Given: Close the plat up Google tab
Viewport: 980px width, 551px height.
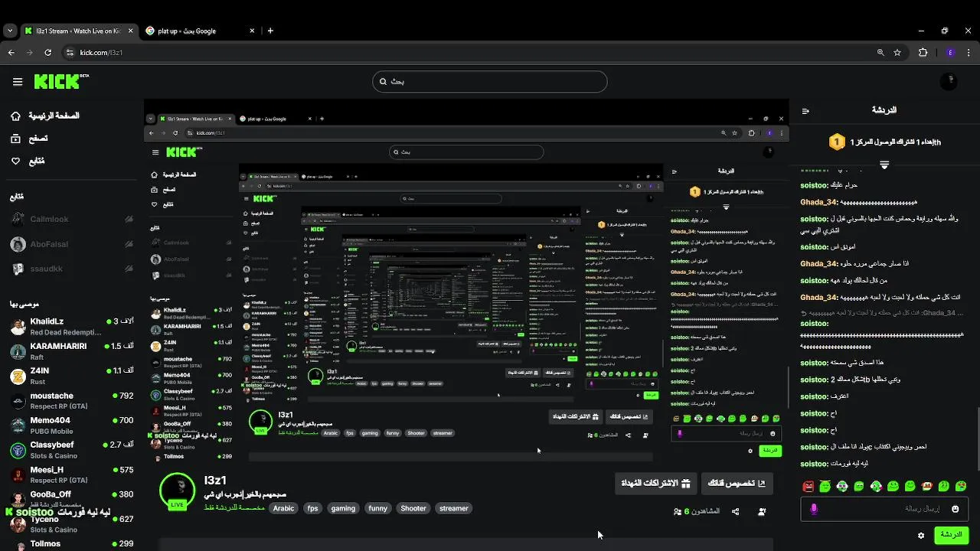Looking at the screenshot, I should 253,31.
